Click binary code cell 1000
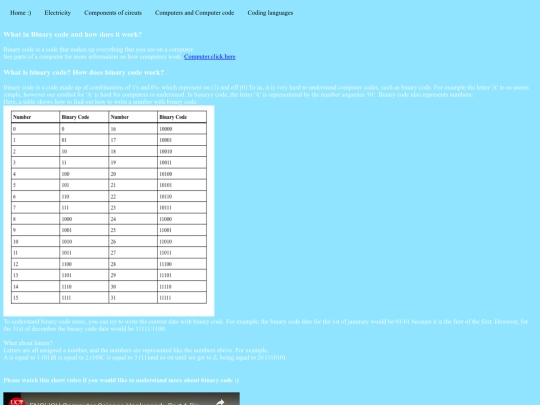This screenshot has width=540, height=405. click(84, 219)
